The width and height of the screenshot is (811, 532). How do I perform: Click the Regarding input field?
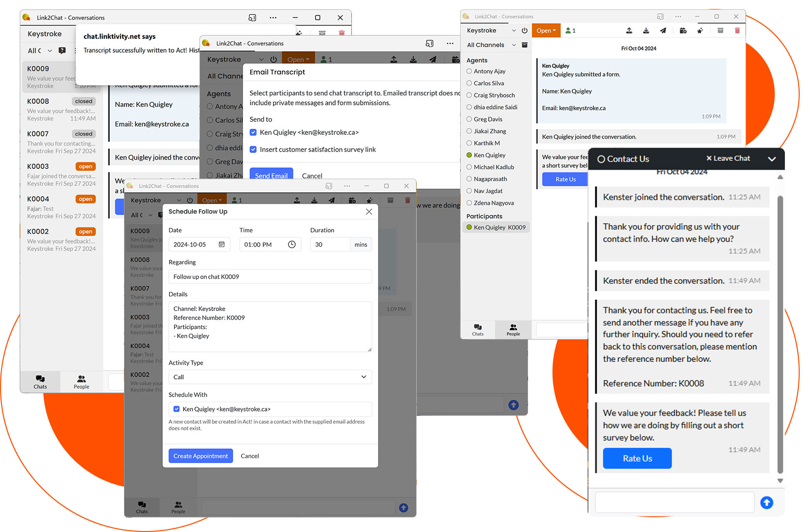tap(270, 277)
